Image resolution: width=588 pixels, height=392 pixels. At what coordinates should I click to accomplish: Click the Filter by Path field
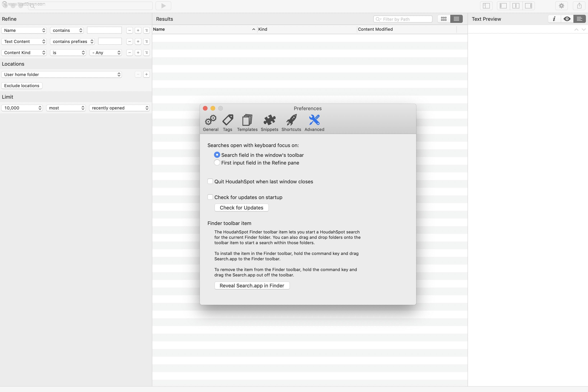tap(403, 19)
